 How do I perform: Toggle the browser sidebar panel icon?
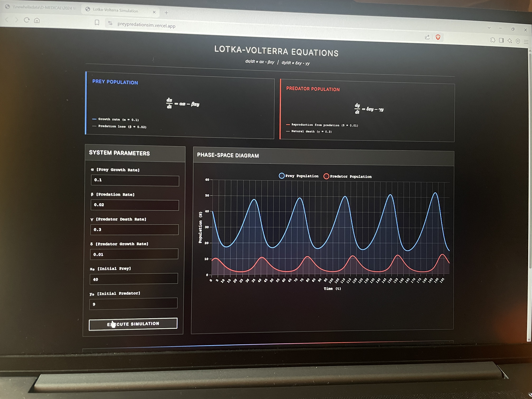(501, 40)
